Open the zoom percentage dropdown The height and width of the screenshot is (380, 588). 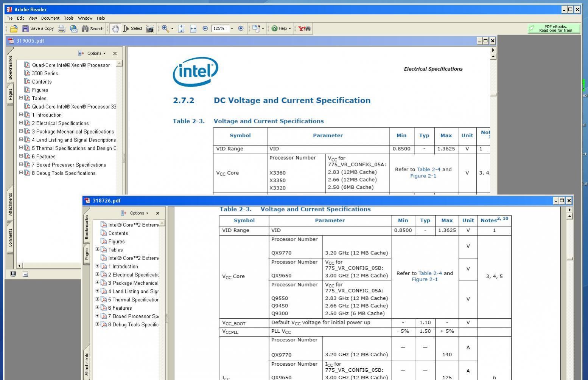[x=232, y=28]
